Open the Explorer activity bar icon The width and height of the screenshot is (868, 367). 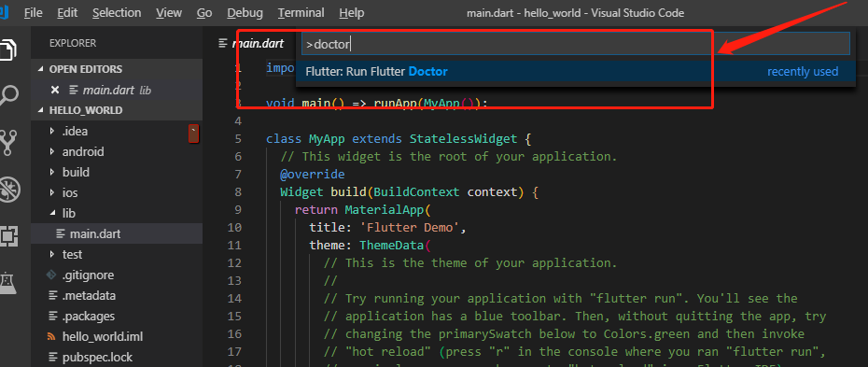click(8, 49)
